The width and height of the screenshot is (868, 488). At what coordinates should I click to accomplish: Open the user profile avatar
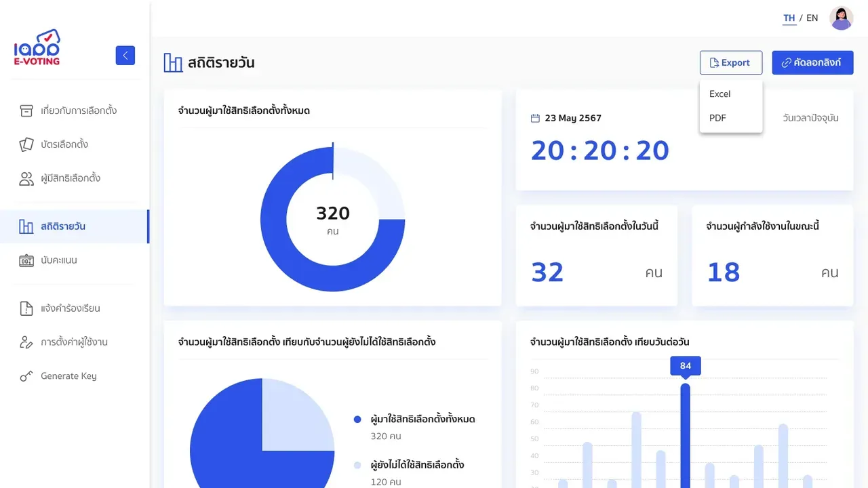click(x=842, y=18)
